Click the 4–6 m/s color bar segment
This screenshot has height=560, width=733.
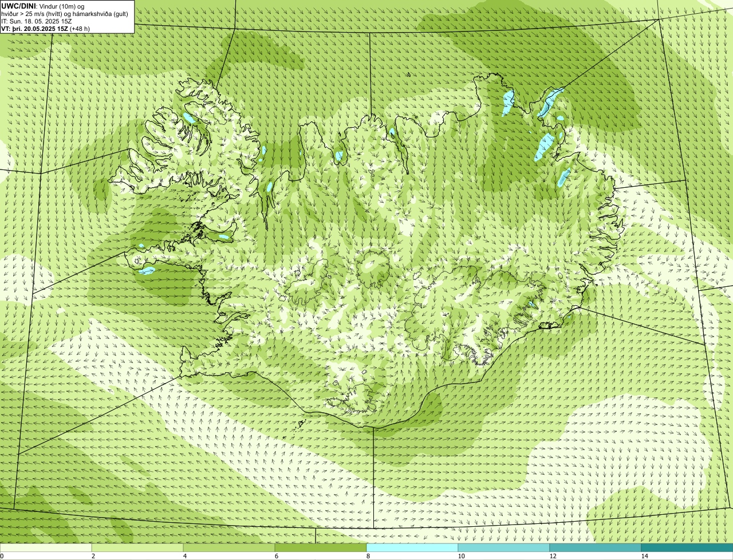pos(229,547)
